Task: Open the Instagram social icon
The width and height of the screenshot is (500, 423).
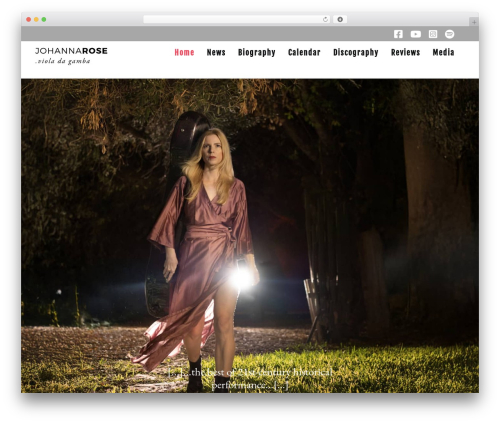Action: pos(433,34)
